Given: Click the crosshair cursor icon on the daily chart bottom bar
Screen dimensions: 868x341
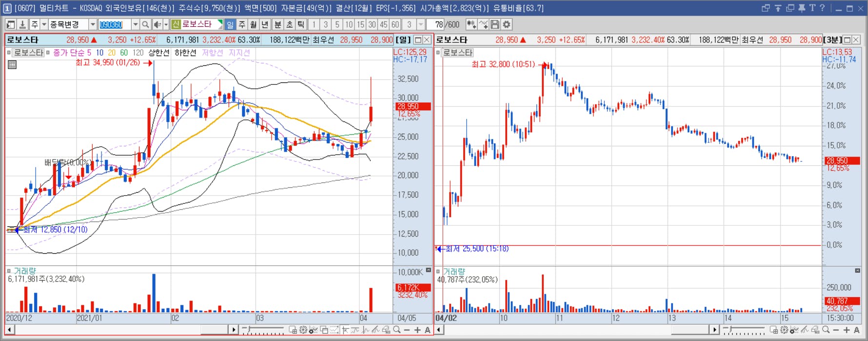Looking at the screenshot, I should [345, 330].
